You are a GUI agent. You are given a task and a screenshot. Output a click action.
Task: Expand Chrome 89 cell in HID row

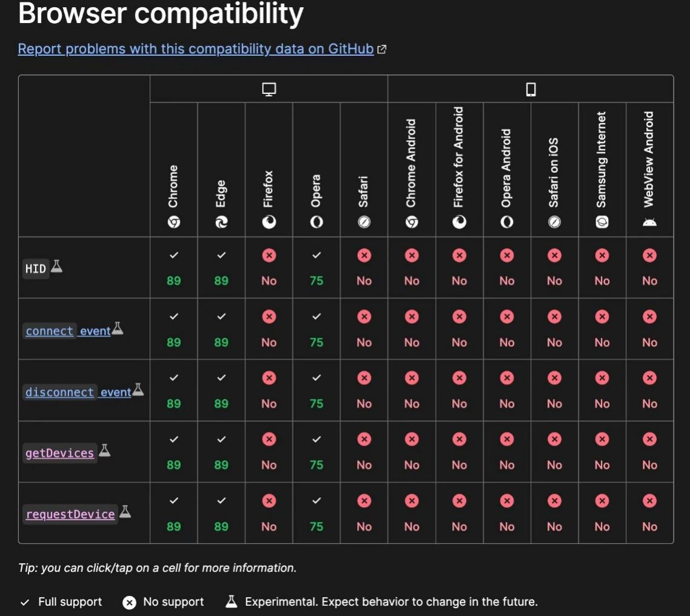pyautogui.click(x=173, y=268)
